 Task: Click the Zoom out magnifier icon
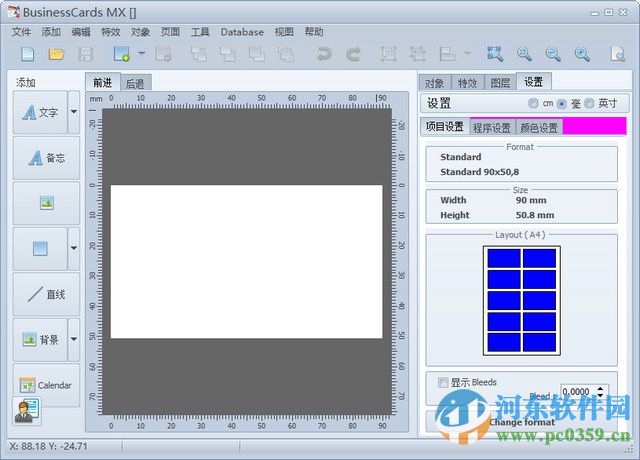553,54
